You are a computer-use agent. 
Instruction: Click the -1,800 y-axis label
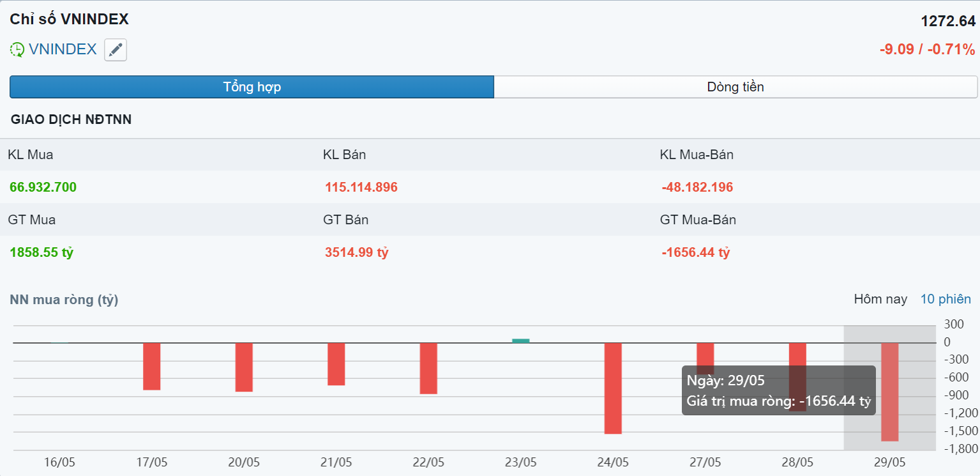pos(960,449)
